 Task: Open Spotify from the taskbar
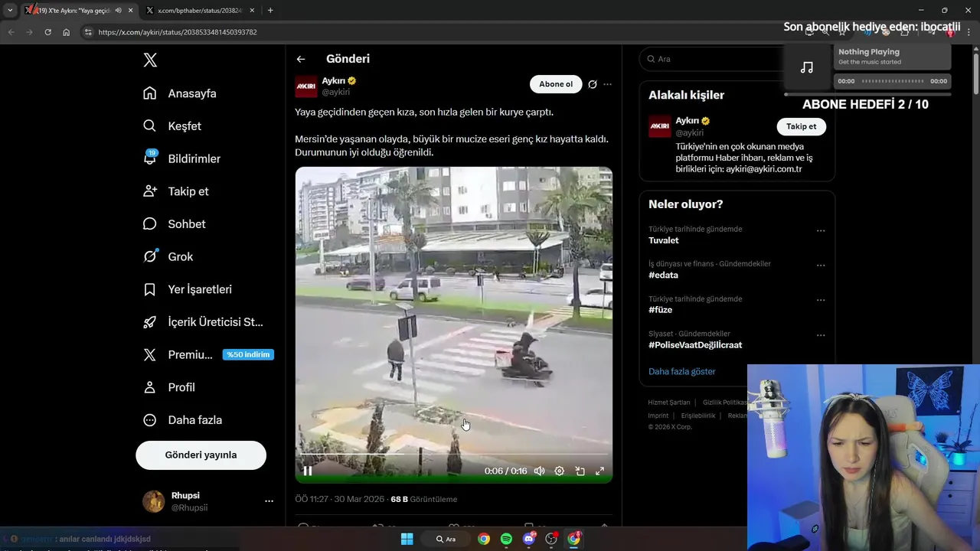(506, 539)
